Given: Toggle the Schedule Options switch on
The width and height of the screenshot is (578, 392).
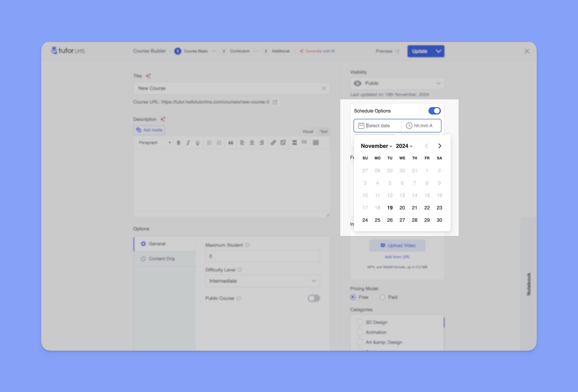Looking at the screenshot, I should coord(434,111).
